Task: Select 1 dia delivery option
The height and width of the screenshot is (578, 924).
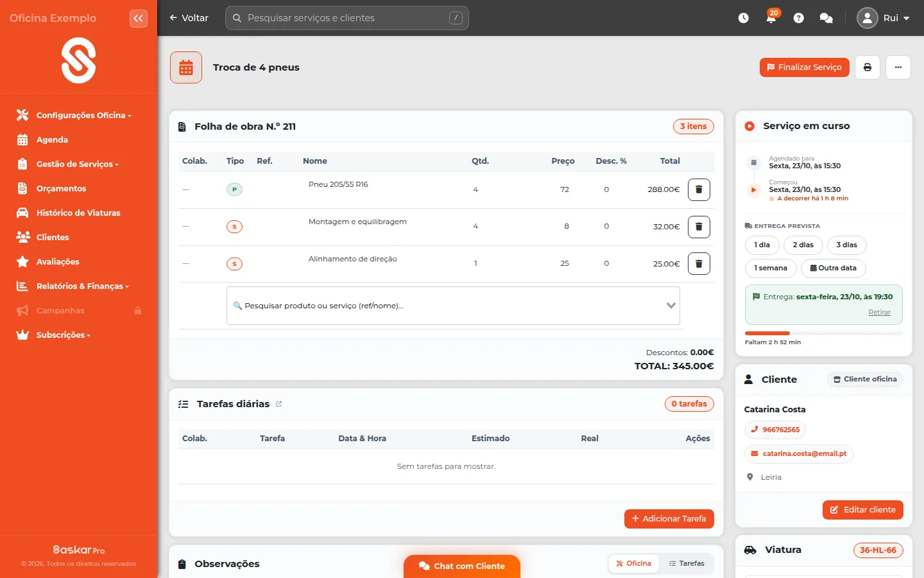Action: (762, 245)
